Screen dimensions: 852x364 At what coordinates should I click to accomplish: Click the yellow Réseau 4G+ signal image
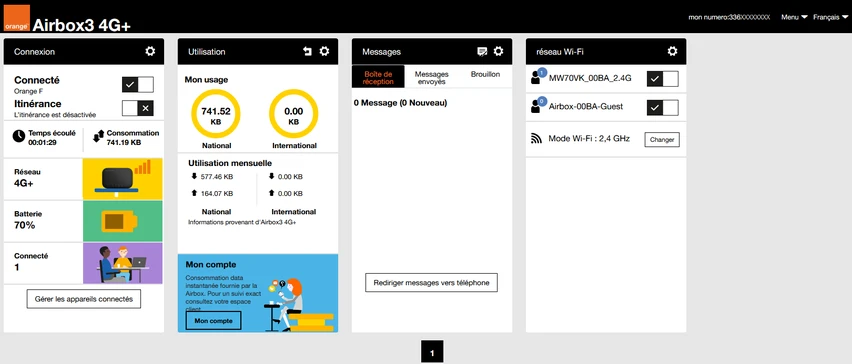122,179
